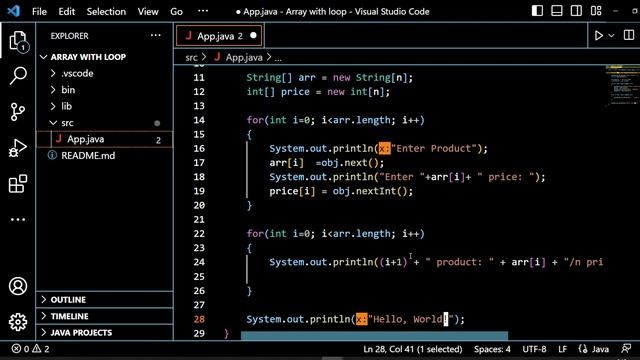Open README.md file
640x360 pixels.
tap(104, 156)
